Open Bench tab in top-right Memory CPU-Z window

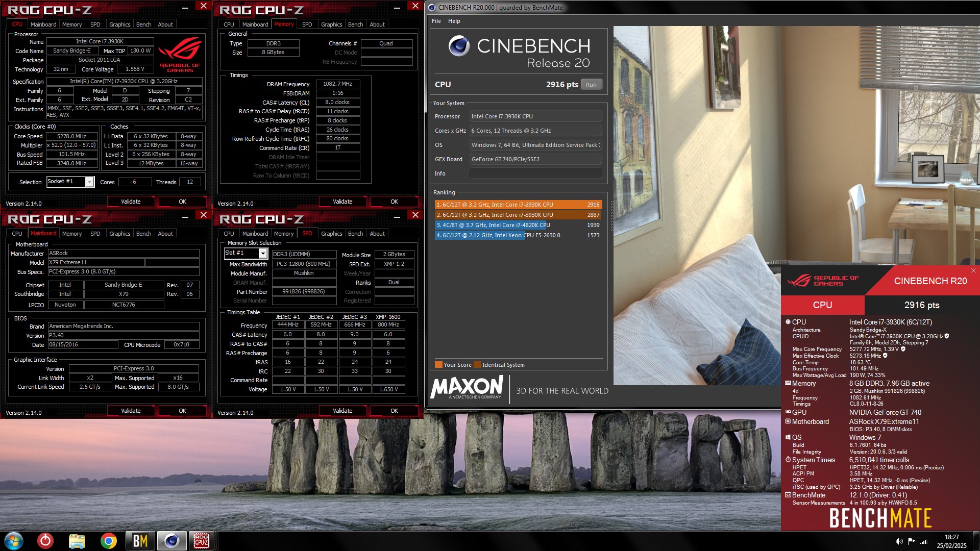click(356, 24)
